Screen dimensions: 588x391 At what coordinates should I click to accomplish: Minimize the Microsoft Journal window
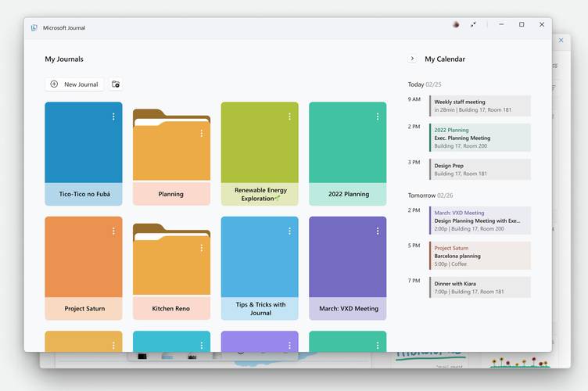501,24
